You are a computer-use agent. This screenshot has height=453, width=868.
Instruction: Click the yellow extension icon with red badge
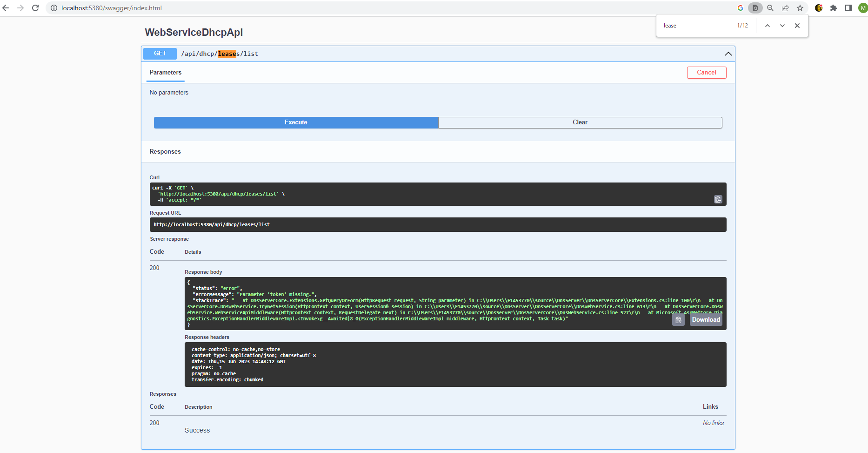coord(819,8)
